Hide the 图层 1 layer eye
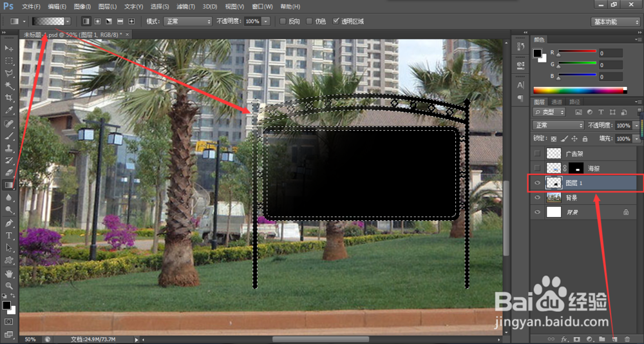 [537, 184]
